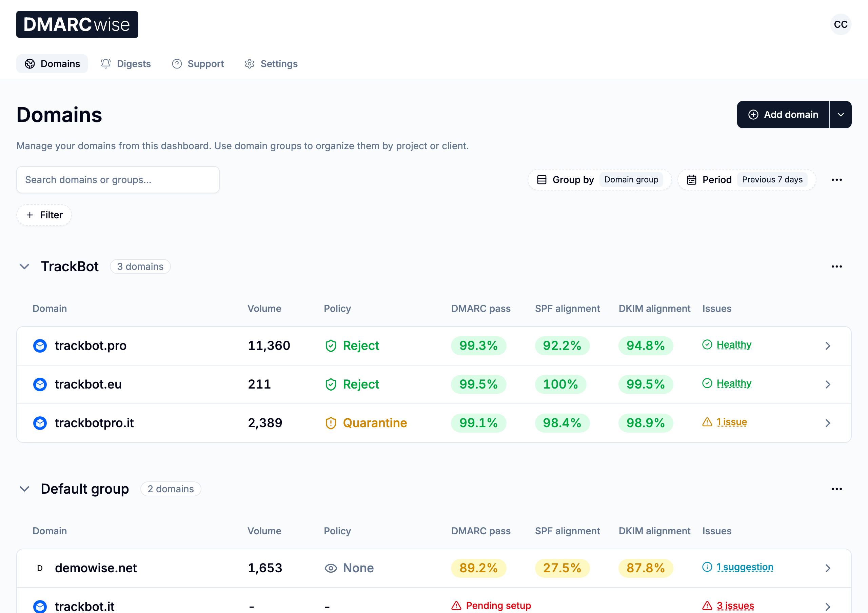Click the 11,360 volume value

[269, 346]
